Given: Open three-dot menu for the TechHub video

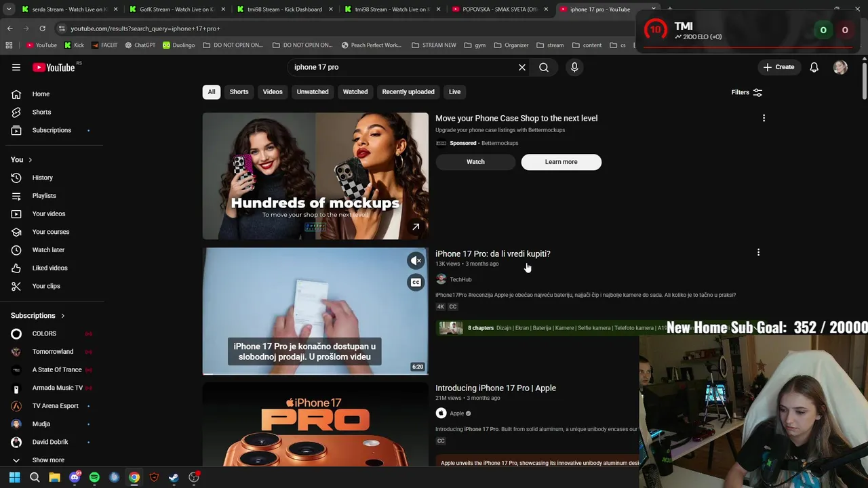Looking at the screenshot, I should click(x=758, y=253).
